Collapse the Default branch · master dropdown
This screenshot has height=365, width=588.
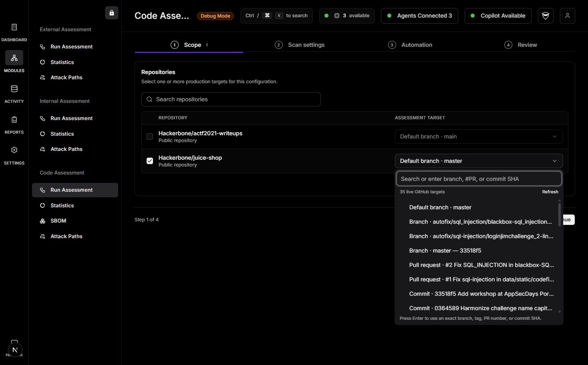(479, 161)
